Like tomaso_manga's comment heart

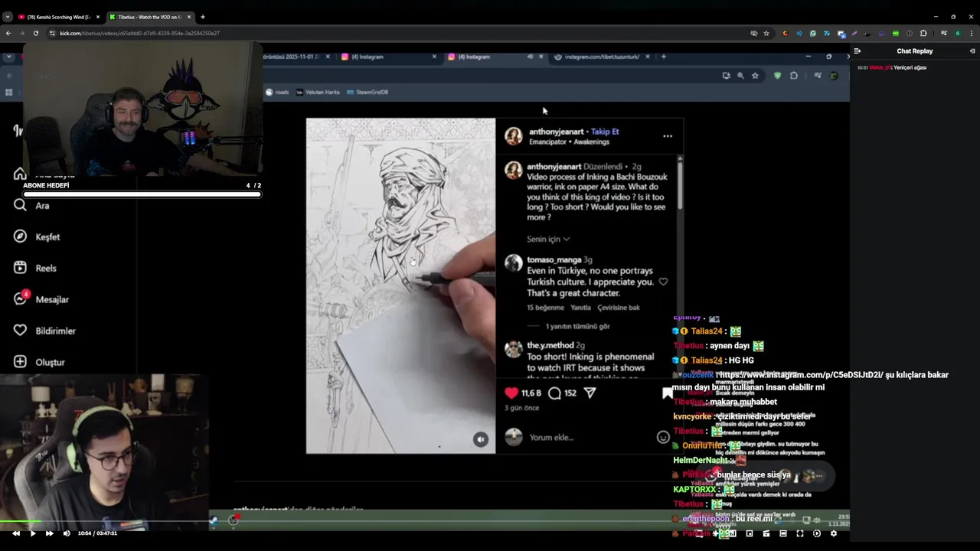663,282
